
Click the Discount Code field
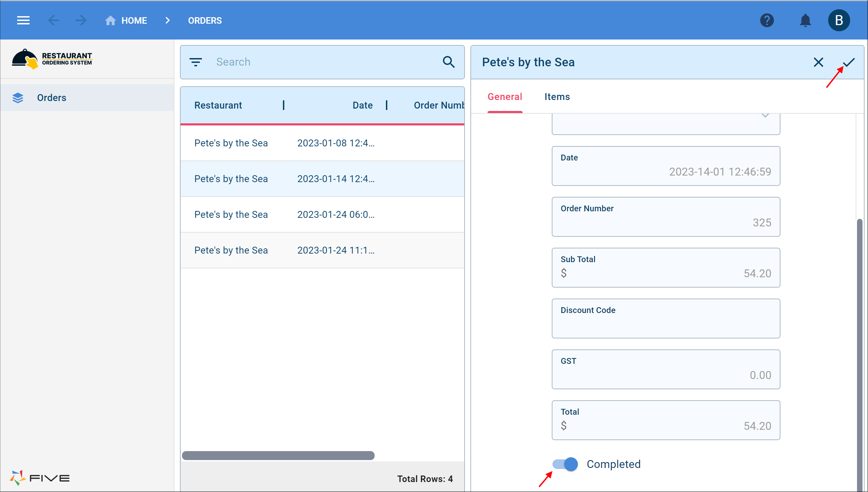666,318
